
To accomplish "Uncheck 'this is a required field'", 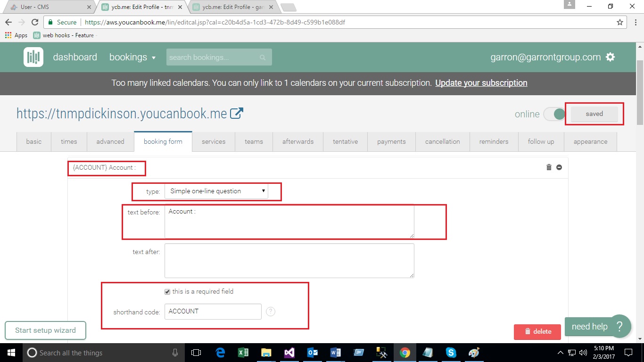I will pos(167,292).
